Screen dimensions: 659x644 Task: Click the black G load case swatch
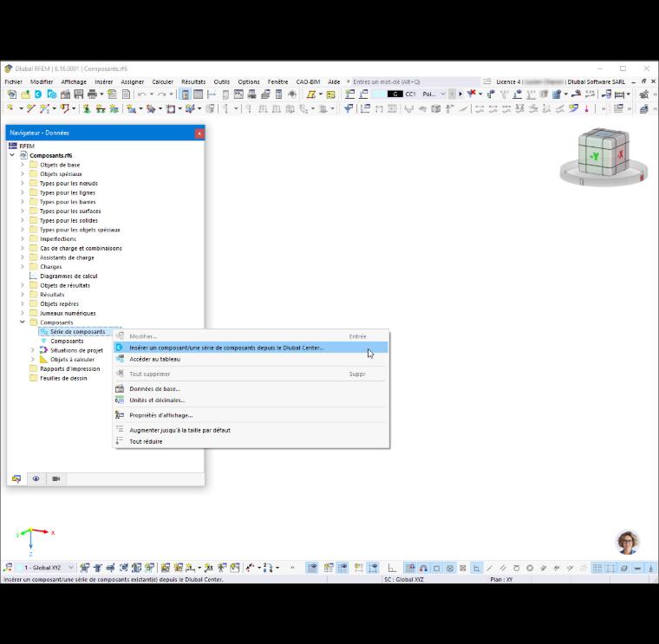pyautogui.click(x=395, y=94)
